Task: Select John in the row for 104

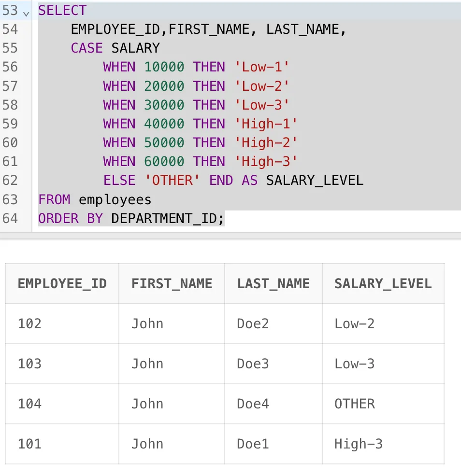Action: point(172,404)
